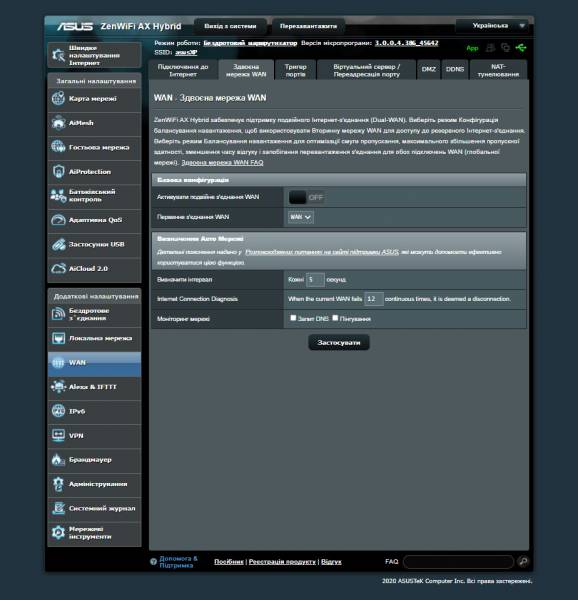Viewport: 578px width, 600px height.
Task: Open the Primary WAN dropdown
Action: pyautogui.click(x=301, y=217)
